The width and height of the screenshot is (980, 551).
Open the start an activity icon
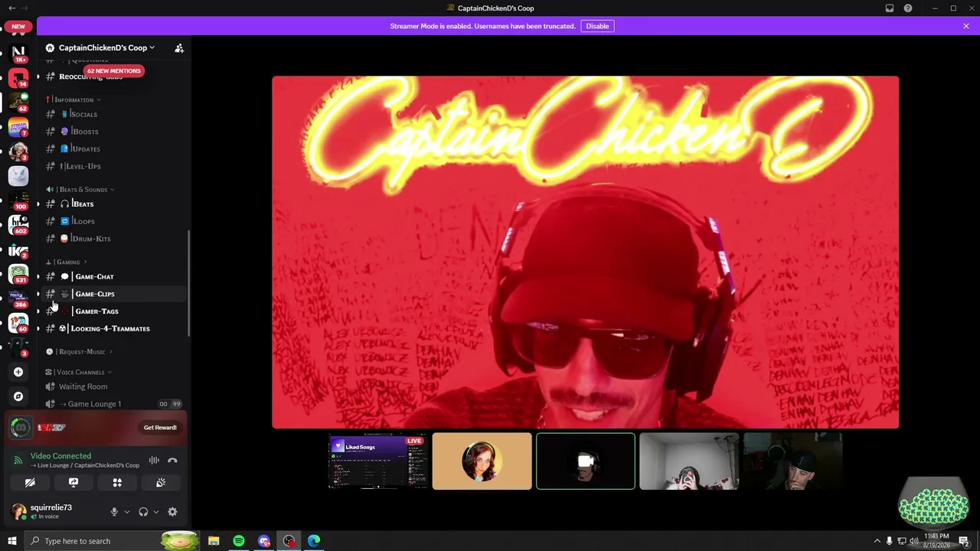tap(117, 483)
